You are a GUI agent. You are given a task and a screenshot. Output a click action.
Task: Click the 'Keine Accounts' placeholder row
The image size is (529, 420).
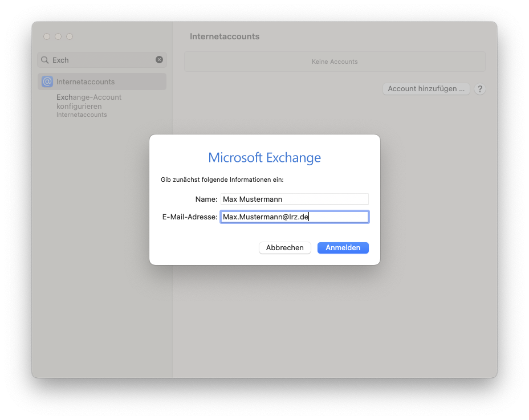coord(335,62)
